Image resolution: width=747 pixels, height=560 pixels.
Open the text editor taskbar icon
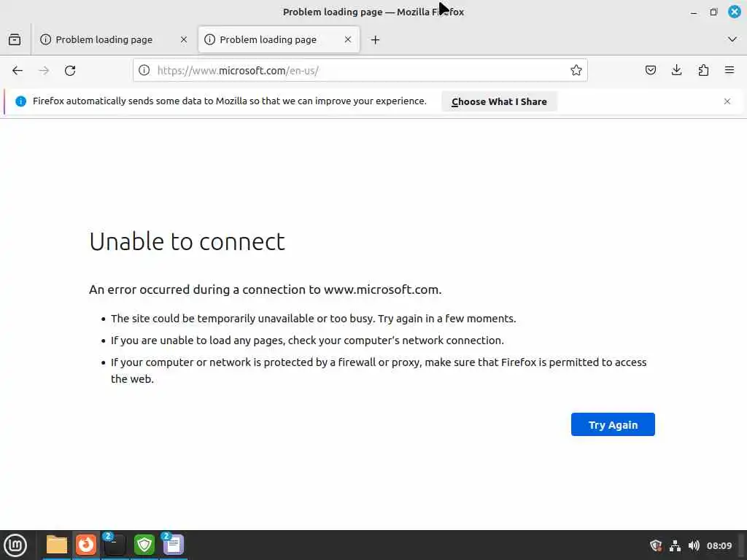(x=174, y=545)
